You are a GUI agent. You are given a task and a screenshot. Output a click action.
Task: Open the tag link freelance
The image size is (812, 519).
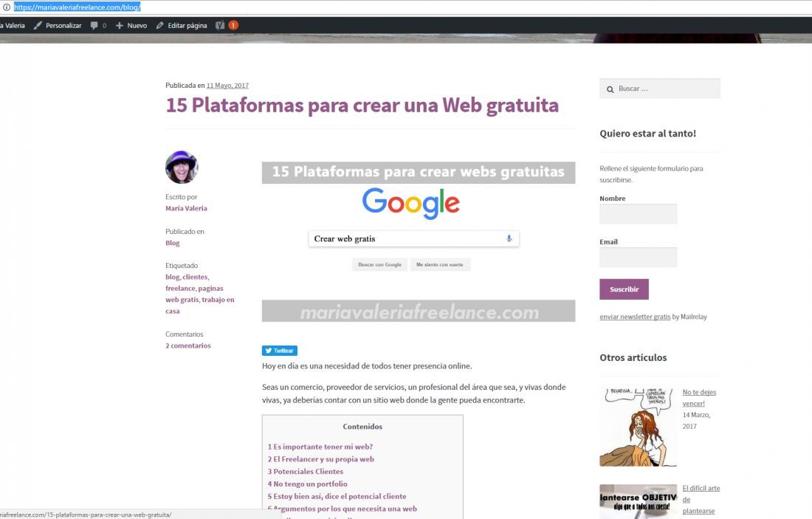(x=180, y=289)
